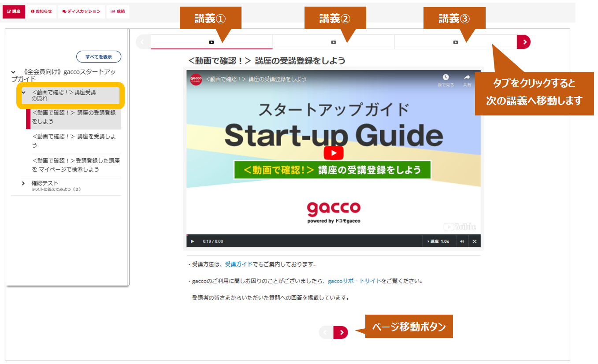Click the gacco channel avatar in video

point(196,79)
